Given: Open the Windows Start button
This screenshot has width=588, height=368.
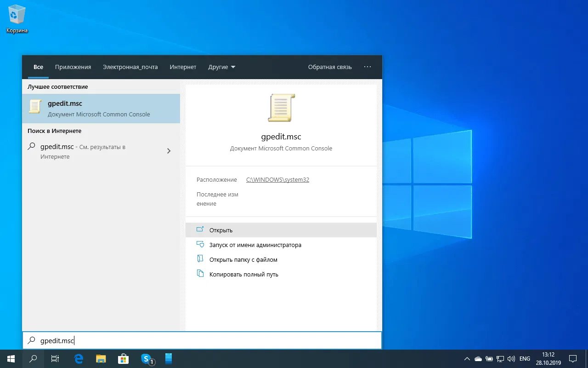Looking at the screenshot, I should (11, 359).
